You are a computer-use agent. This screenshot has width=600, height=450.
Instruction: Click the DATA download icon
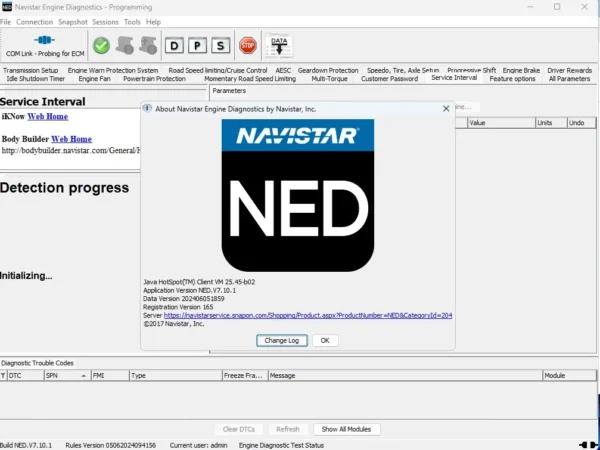tap(279, 46)
